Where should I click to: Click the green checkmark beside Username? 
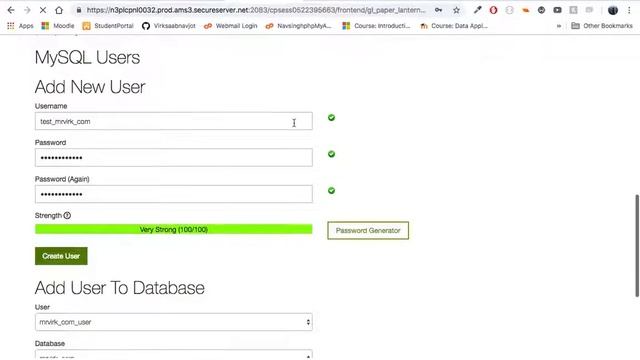pyautogui.click(x=331, y=118)
